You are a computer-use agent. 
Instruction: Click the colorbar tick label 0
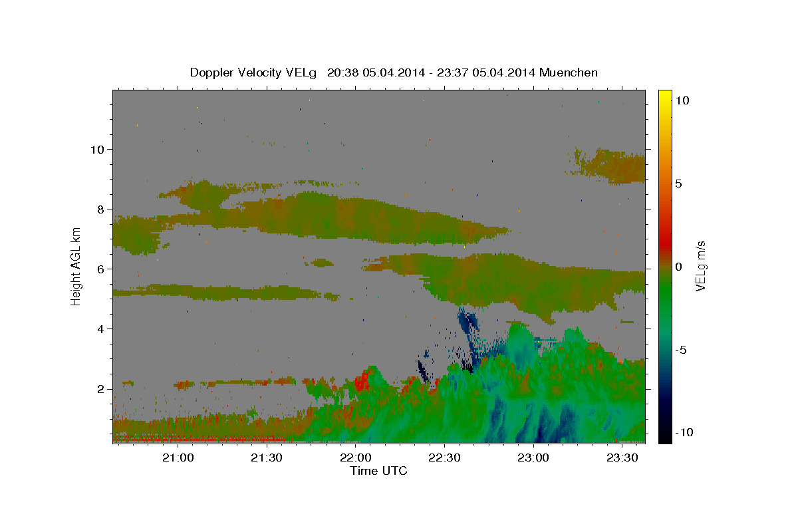click(678, 267)
